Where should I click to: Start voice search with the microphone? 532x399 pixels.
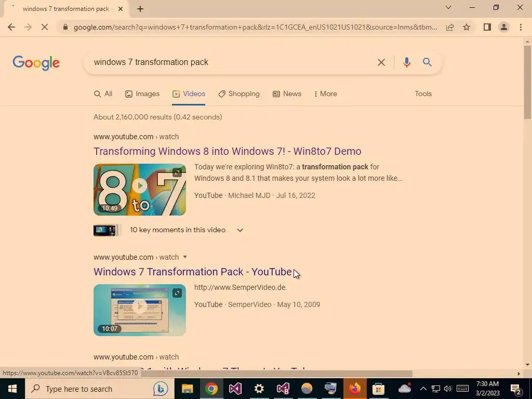point(407,62)
